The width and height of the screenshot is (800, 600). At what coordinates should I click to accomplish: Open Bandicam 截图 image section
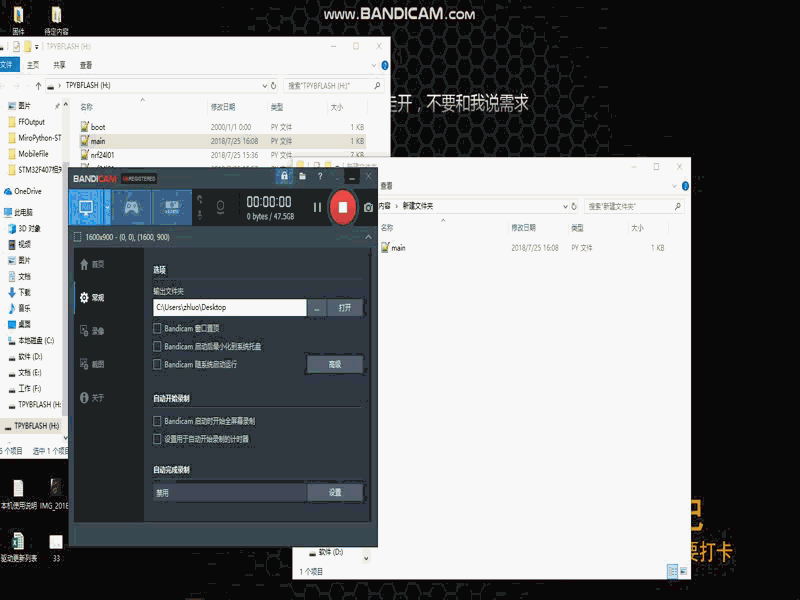[x=92, y=364]
